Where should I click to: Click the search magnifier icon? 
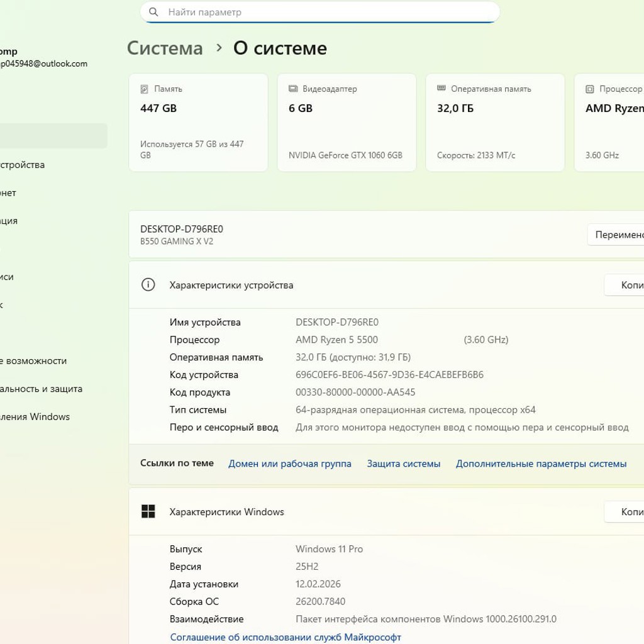coord(153,12)
